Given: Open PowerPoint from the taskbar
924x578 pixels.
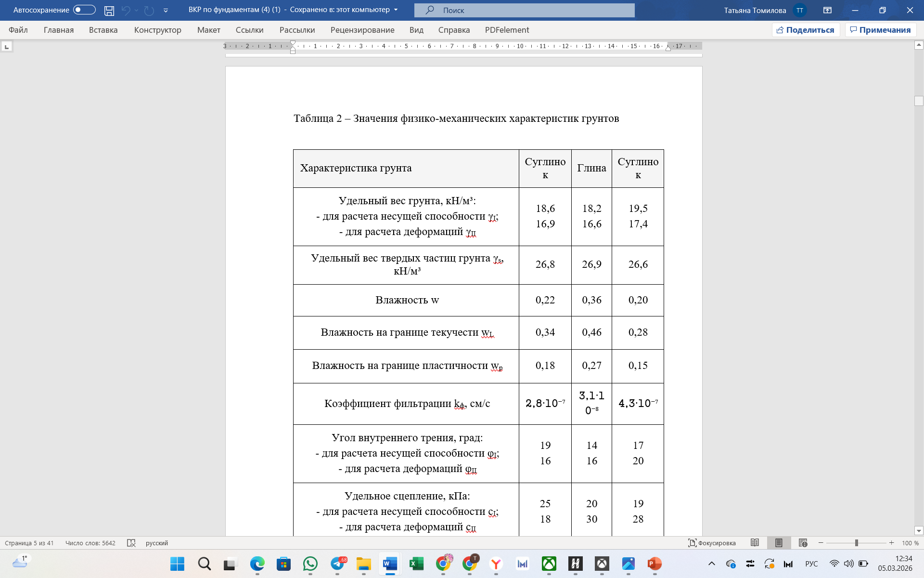Looking at the screenshot, I should pyautogui.click(x=654, y=564).
